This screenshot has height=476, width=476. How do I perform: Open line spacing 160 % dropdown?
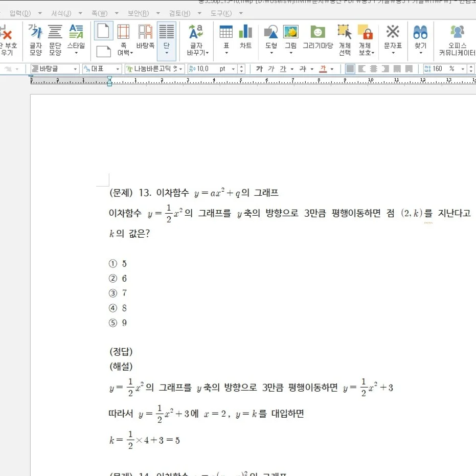463,69
